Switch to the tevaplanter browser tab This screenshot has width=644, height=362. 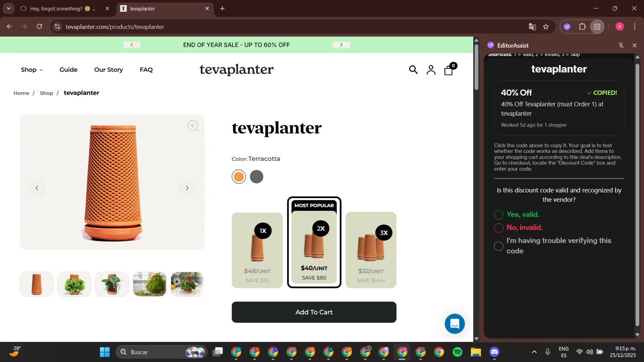(x=164, y=9)
